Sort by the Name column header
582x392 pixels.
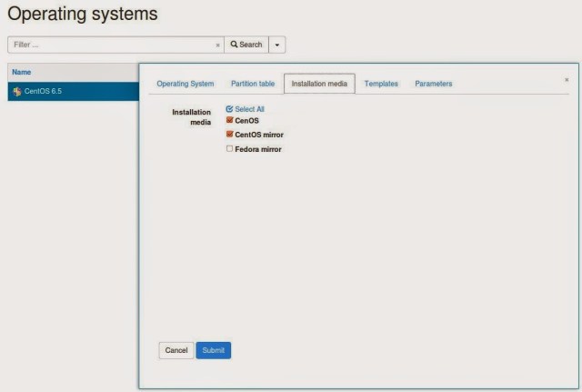[x=22, y=72]
